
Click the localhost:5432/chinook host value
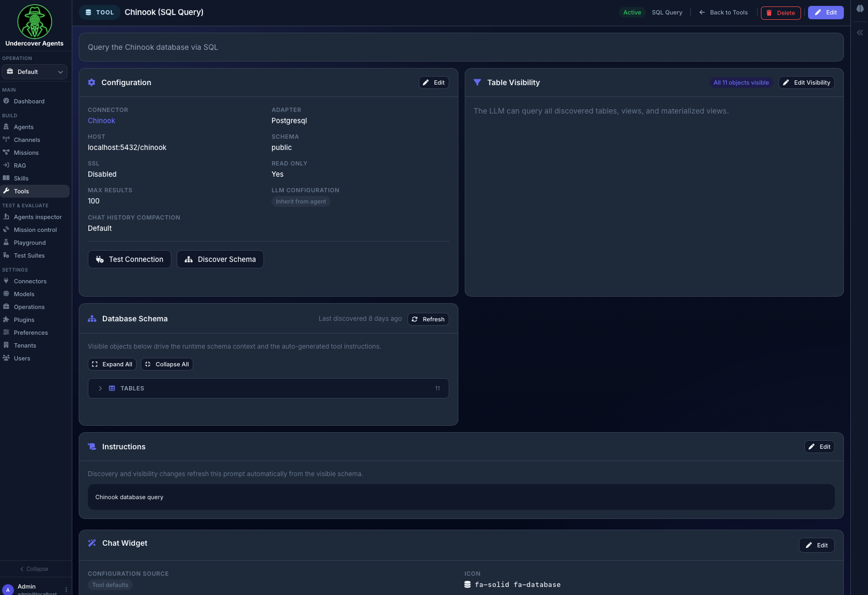click(x=127, y=147)
